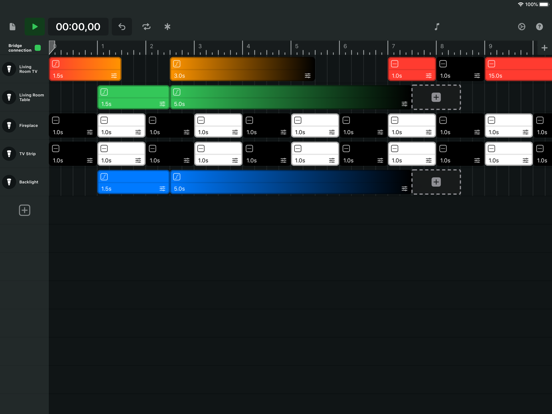Add a block in Living Room Table placeholder
This screenshot has height=414, width=552.
[436, 97]
